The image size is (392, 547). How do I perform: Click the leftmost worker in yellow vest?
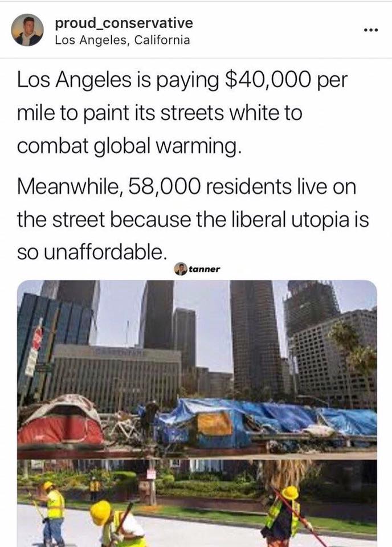pyautogui.click(x=54, y=513)
